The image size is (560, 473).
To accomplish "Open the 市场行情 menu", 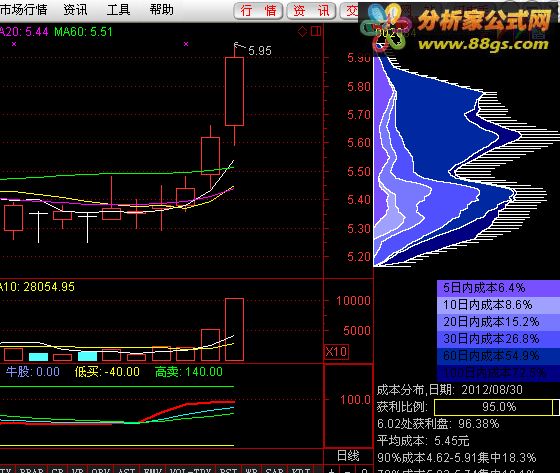I will (24, 10).
